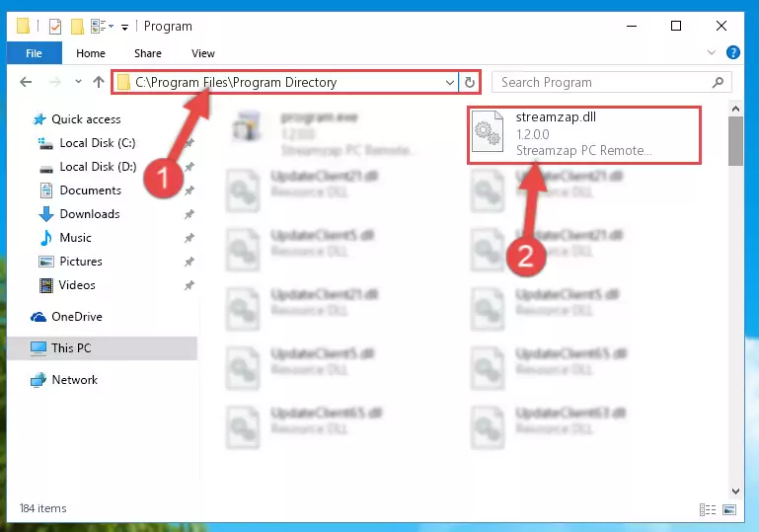Screen dimensions: 759x532
Task: Open Local Disk (D:) in sidebar
Action: [x=98, y=167]
